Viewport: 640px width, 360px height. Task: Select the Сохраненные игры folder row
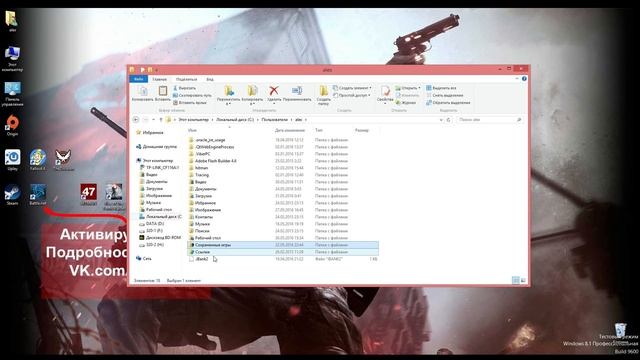(x=283, y=245)
